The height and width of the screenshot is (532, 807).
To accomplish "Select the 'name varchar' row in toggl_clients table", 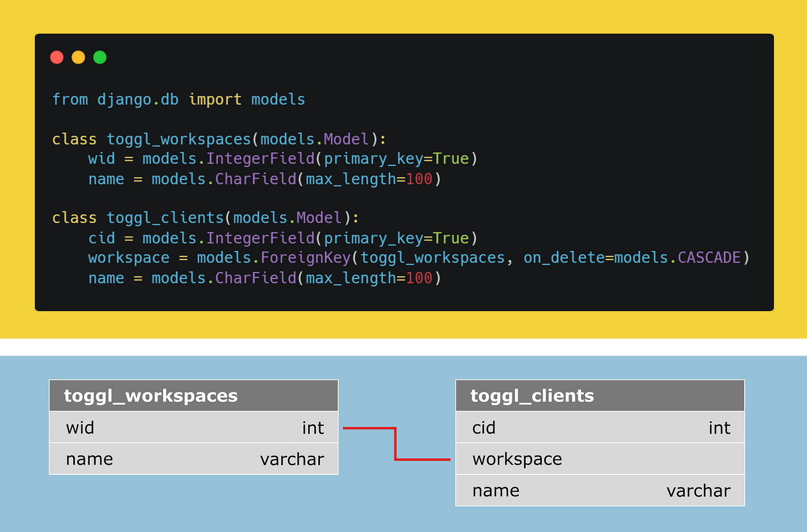I will [x=600, y=491].
